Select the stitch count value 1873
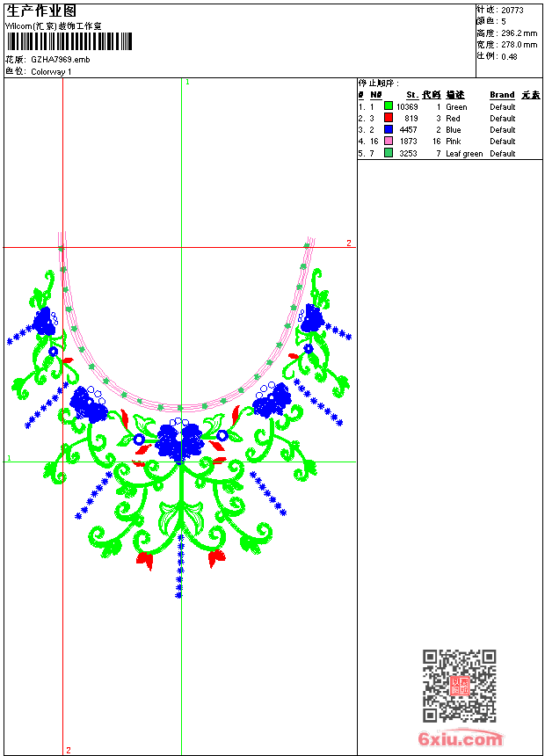The width and height of the screenshot is (545, 756). [x=409, y=142]
